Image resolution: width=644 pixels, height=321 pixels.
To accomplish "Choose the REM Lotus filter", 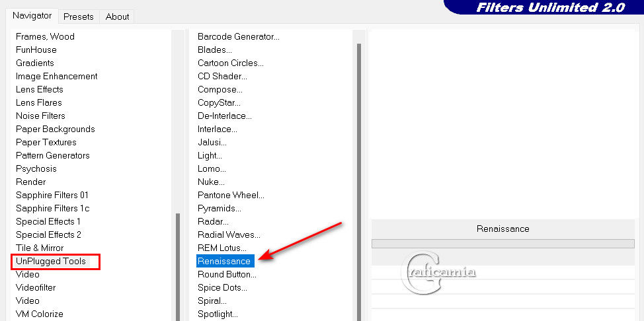I will pyautogui.click(x=222, y=248).
